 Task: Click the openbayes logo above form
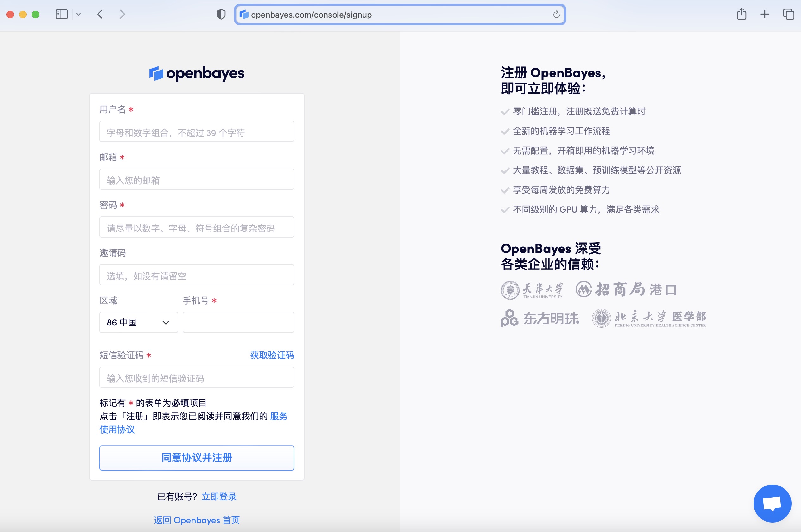click(197, 73)
